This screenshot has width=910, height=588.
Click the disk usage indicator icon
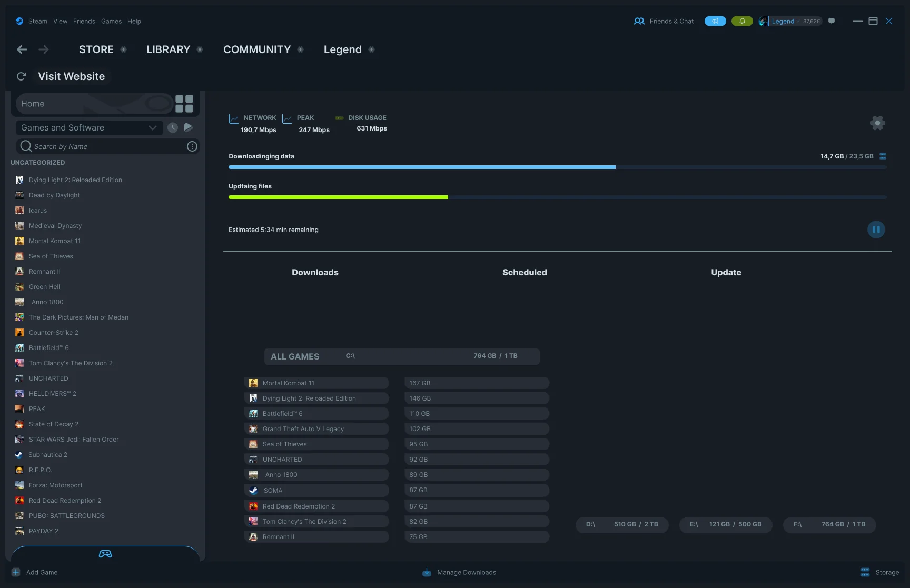tap(340, 118)
